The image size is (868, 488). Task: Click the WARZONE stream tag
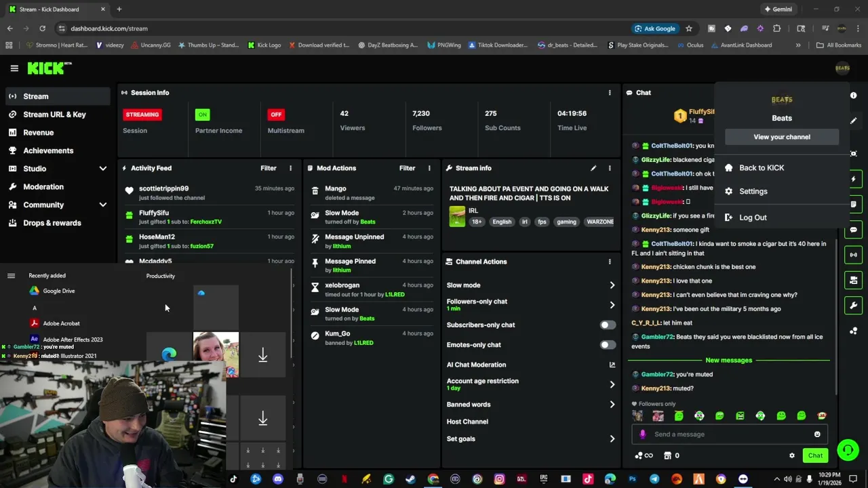pyautogui.click(x=600, y=222)
